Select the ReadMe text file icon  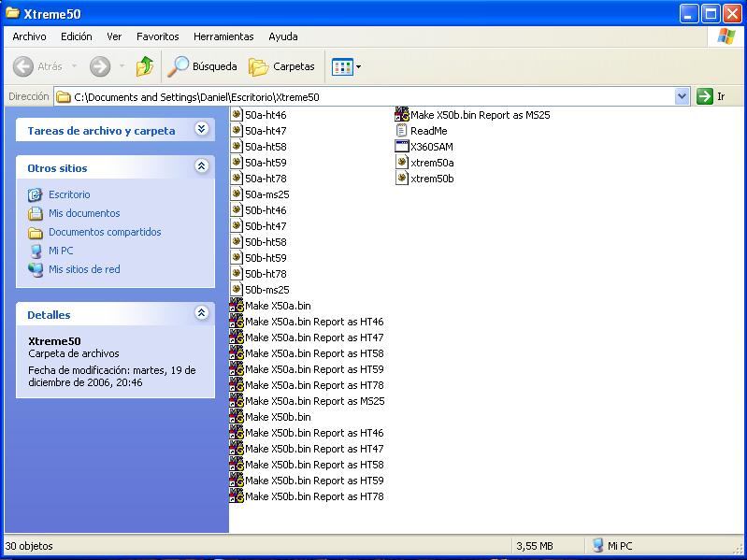[x=403, y=131]
